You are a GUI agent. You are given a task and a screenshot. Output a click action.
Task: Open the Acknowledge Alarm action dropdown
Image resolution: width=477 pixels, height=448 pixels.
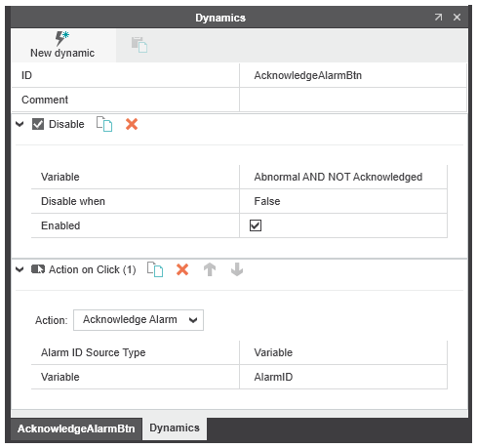click(x=139, y=320)
